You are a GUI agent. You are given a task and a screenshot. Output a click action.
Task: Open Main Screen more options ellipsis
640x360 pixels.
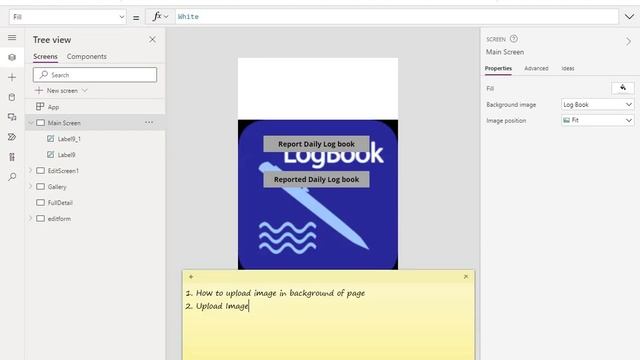coord(149,122)
